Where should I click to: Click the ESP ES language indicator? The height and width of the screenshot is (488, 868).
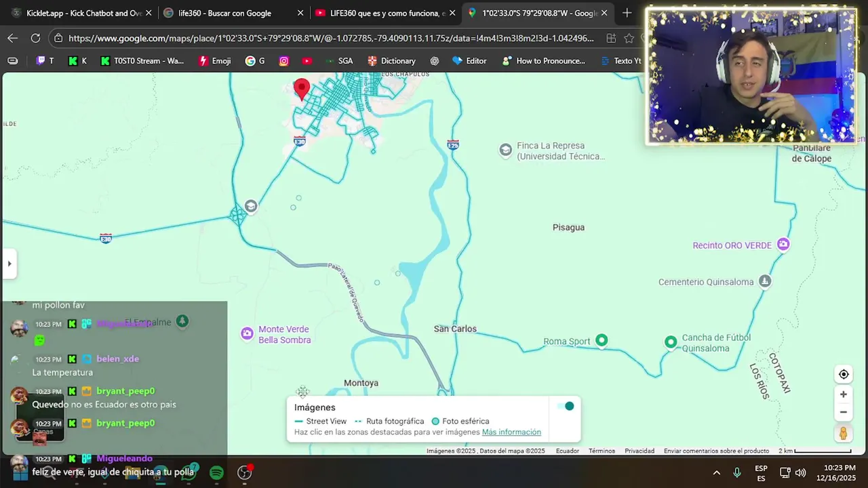(x=761, y=473)
